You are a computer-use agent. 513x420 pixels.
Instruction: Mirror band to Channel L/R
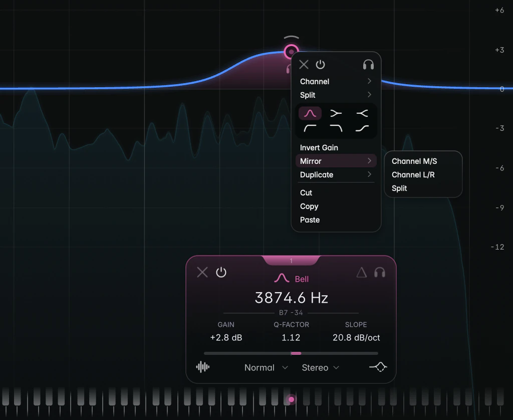(x=423, y=175)
